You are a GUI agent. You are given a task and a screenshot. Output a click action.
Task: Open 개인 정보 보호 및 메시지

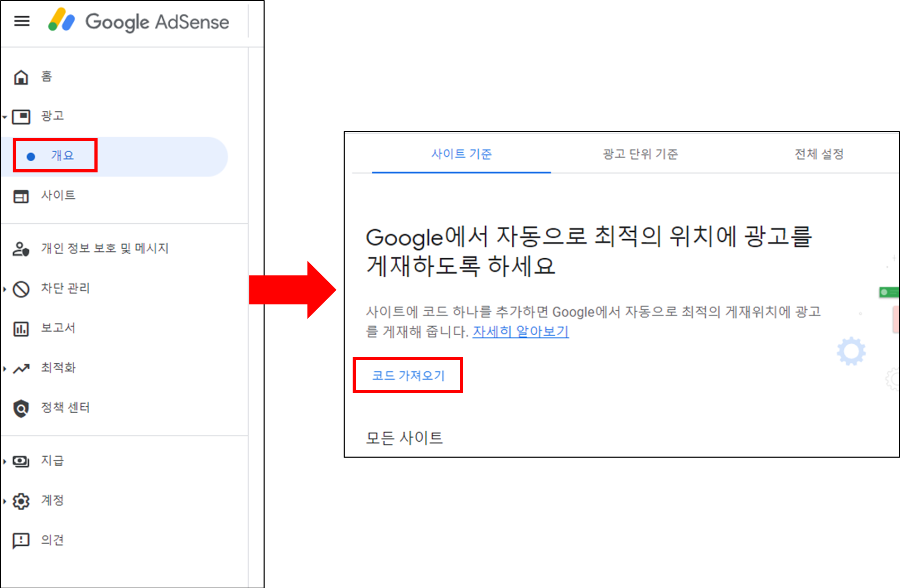pyautogui.click(x=104, y=248)
